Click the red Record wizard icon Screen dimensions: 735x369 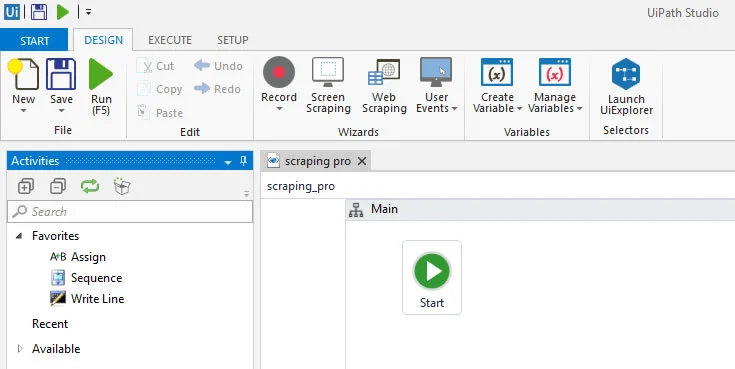pyautogui.click(x=279, y=72)
